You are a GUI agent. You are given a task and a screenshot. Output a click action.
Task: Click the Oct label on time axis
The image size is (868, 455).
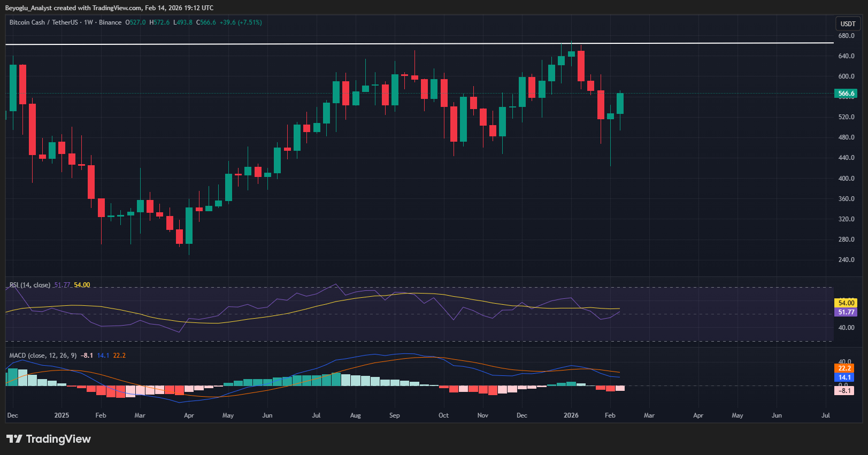(x=444, y=415)
